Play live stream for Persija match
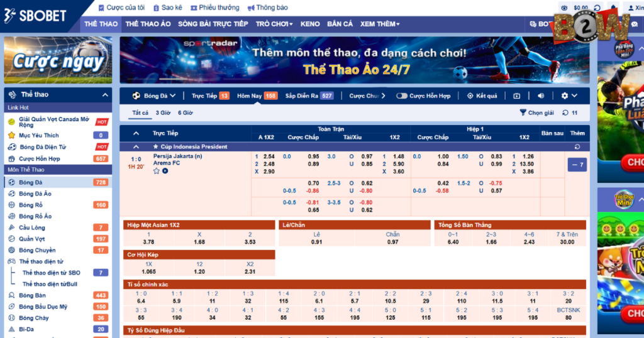Screen dimensions: 644x338 (165, 171)
